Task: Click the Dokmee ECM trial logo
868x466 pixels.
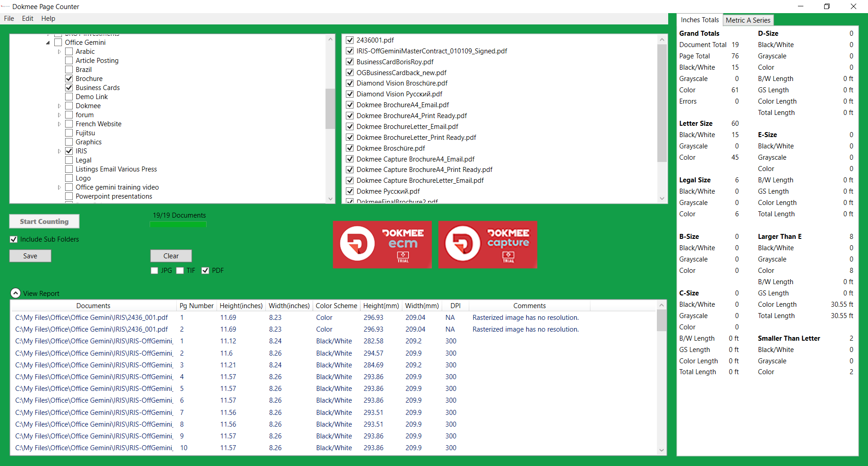Action: coord(382,244)
